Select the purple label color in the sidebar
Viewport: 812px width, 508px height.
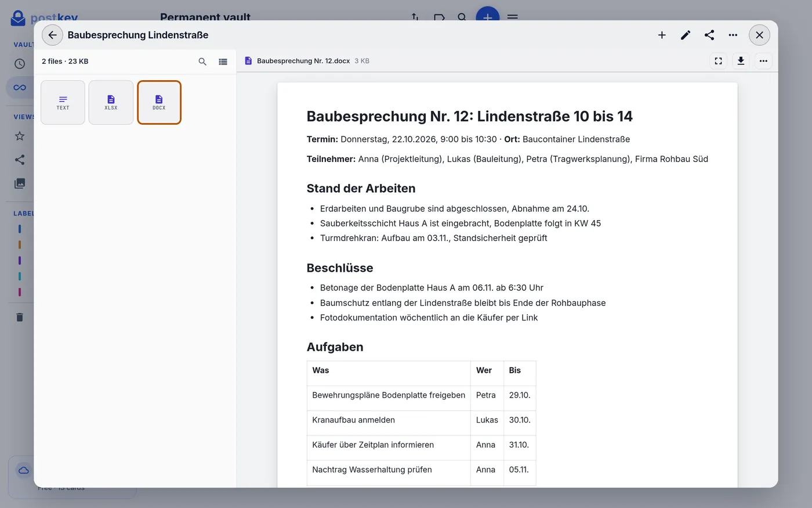click(20, 261)
